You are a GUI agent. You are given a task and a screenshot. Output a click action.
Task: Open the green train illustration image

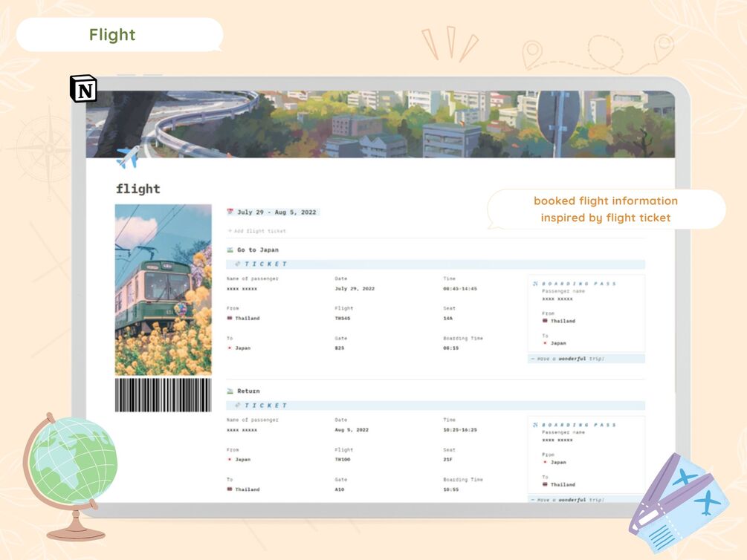(x=164, y=290)
